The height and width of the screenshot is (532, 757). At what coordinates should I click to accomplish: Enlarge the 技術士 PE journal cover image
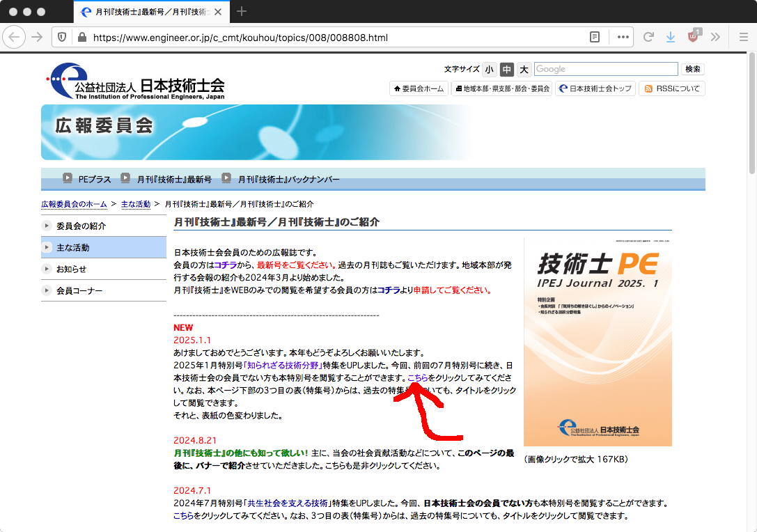coord(598,342)
